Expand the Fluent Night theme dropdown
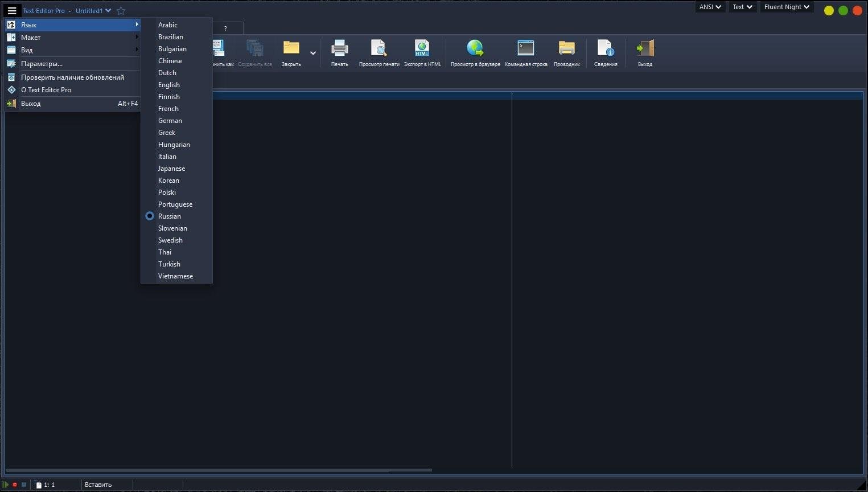Viewport: 868px width, 492px height. click(786, 7)
